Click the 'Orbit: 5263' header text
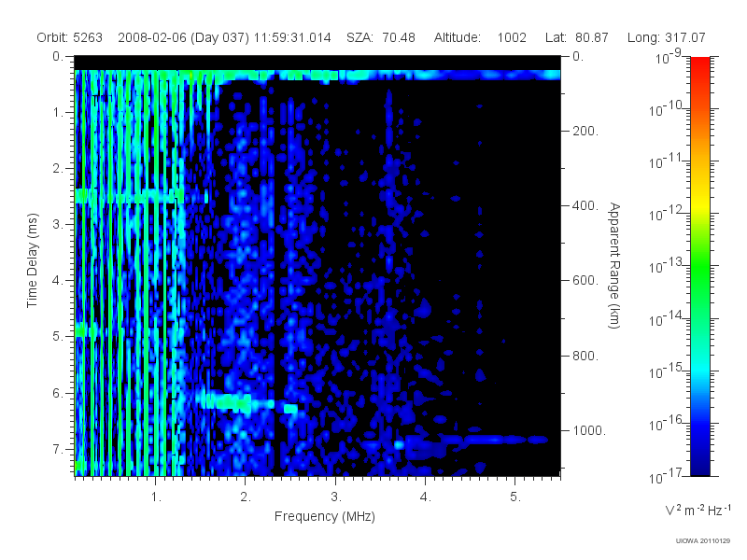This screenshot has height=560, width=747. (x=69, y=37)
